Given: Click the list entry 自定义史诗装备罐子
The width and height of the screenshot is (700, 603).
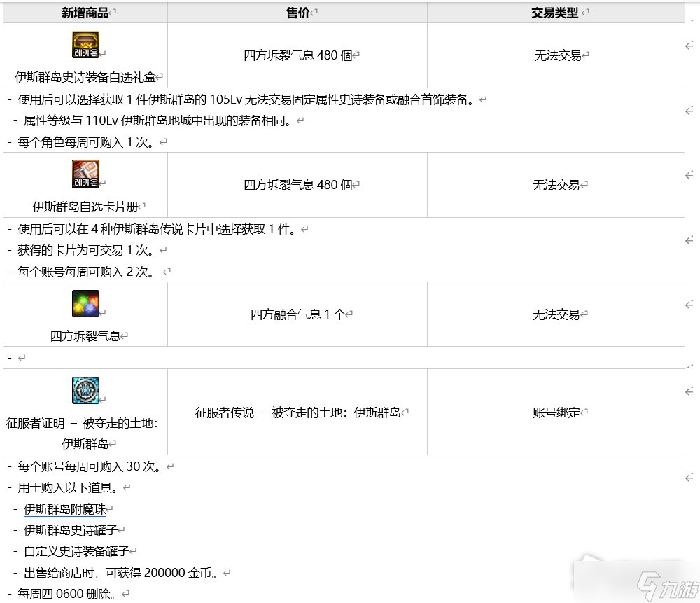Looking at the screenshot, I should click(76, 551).
